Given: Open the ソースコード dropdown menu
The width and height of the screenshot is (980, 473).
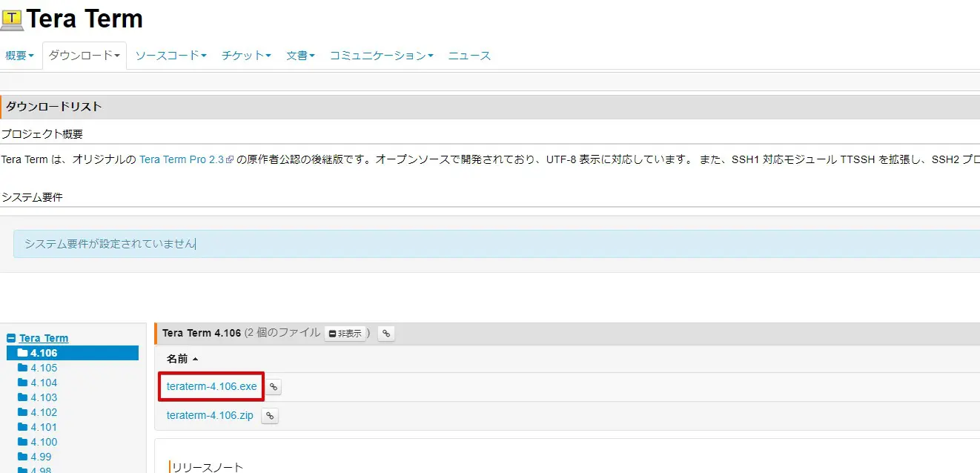Looking at the screenshot, I should [x=170, y=56].
